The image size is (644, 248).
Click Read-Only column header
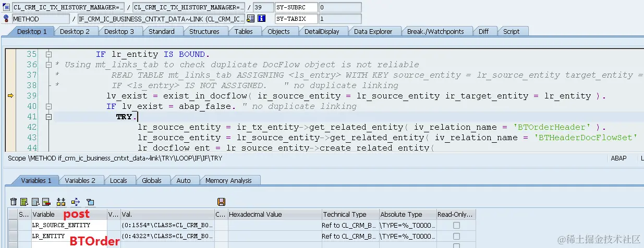pos(456,214)
